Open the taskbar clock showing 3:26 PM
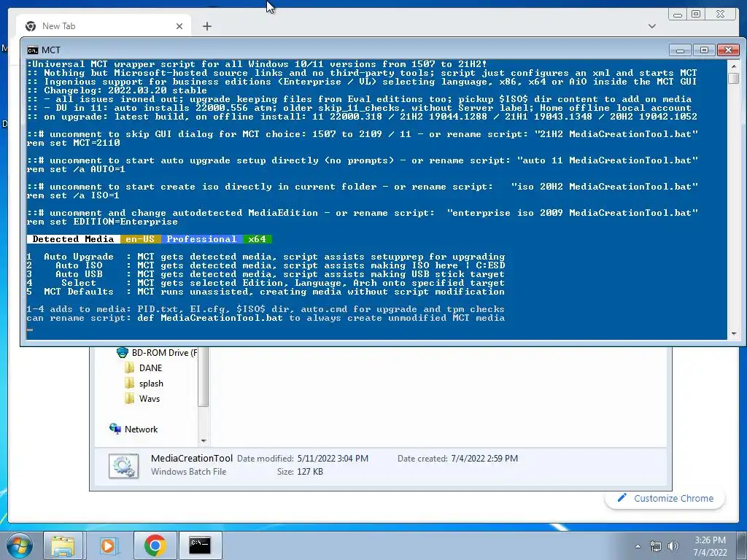747x560 pixels. [710, 546]
